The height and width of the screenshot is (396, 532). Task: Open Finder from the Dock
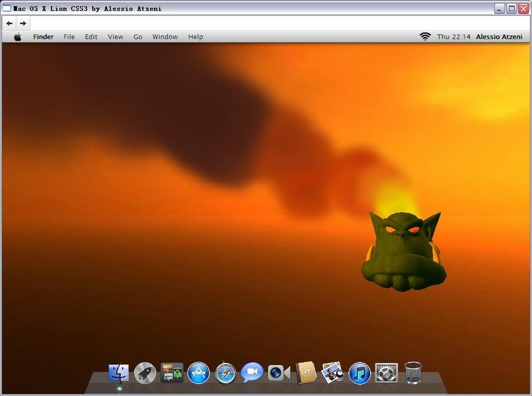click(118, 372)
